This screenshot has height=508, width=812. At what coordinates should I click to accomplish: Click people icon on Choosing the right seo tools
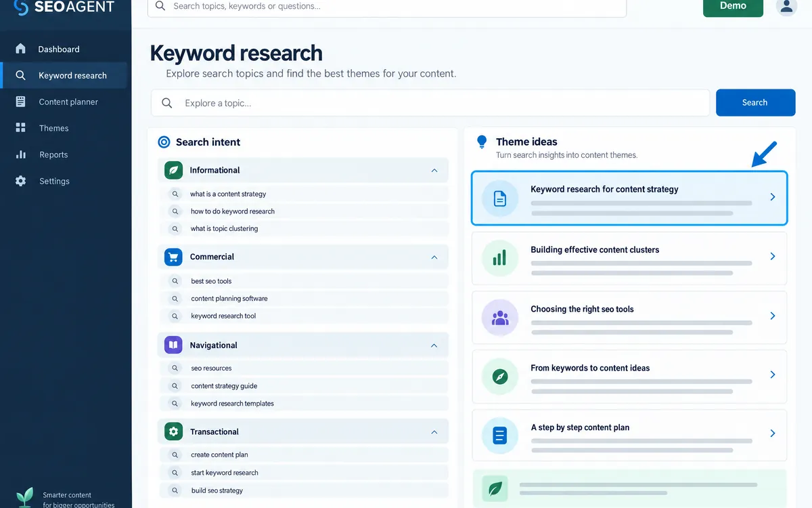click(500, 317)
